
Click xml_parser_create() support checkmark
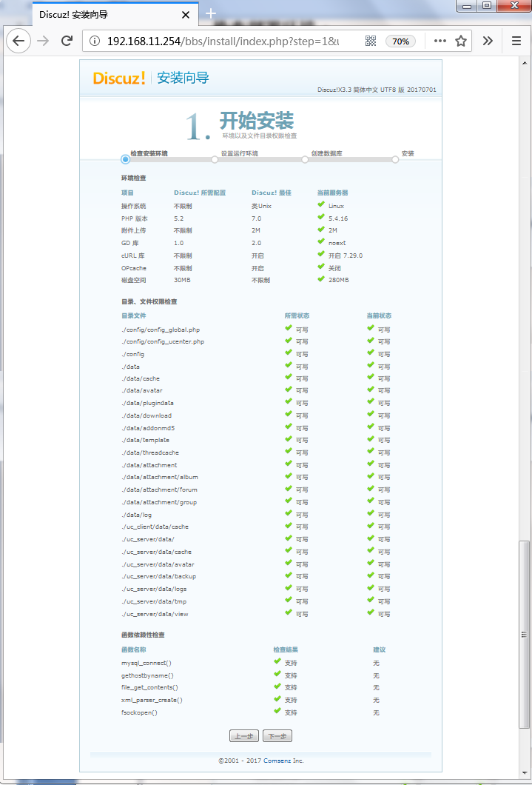[277, 698]
